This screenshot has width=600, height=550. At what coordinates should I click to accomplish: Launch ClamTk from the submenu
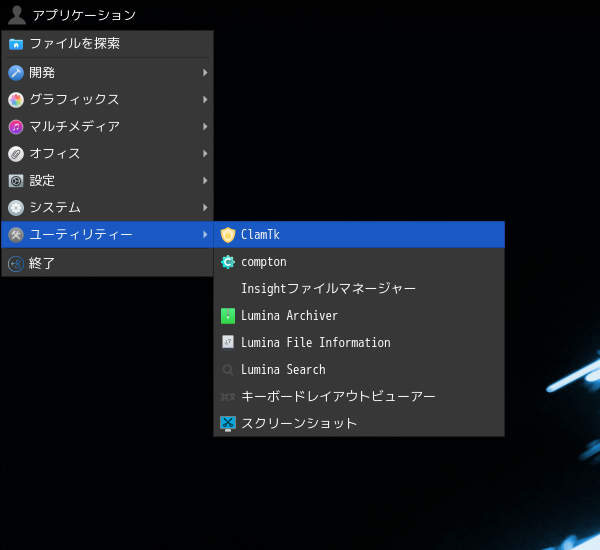point(359,235)
